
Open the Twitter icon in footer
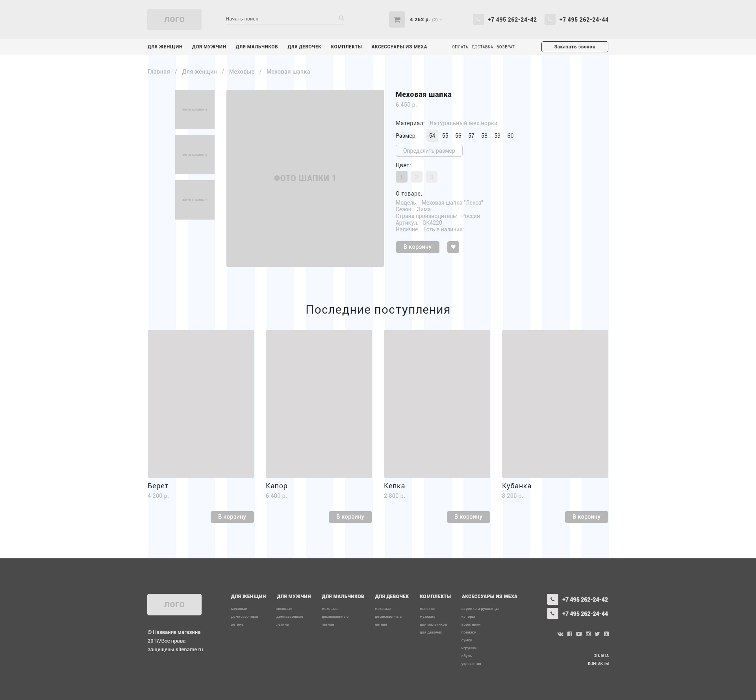click(x=597, y=634)
